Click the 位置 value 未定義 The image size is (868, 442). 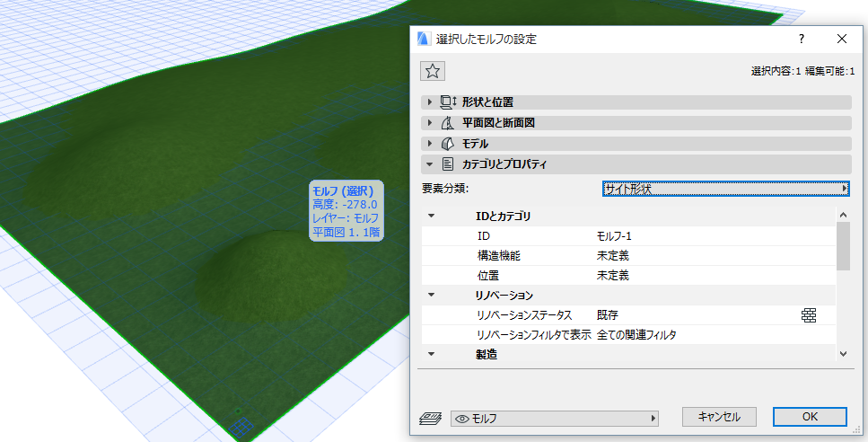pos(613,275)
